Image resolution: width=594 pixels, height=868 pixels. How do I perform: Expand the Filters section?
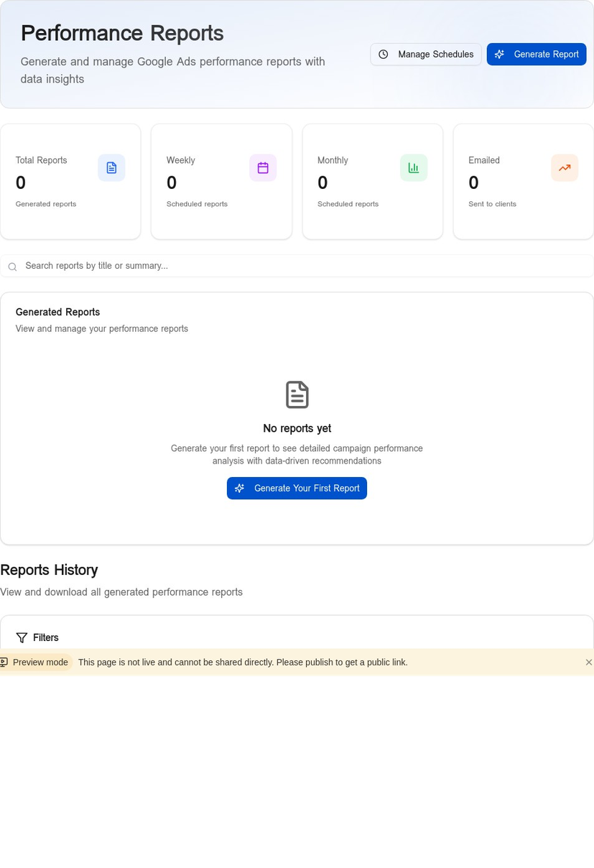(x=37, y=637)
